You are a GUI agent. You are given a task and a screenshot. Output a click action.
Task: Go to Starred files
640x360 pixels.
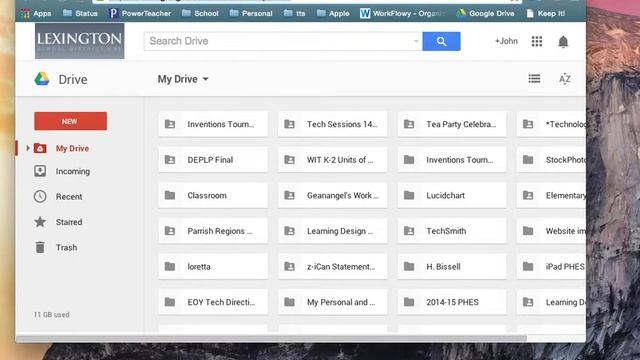tap(69, 222)
